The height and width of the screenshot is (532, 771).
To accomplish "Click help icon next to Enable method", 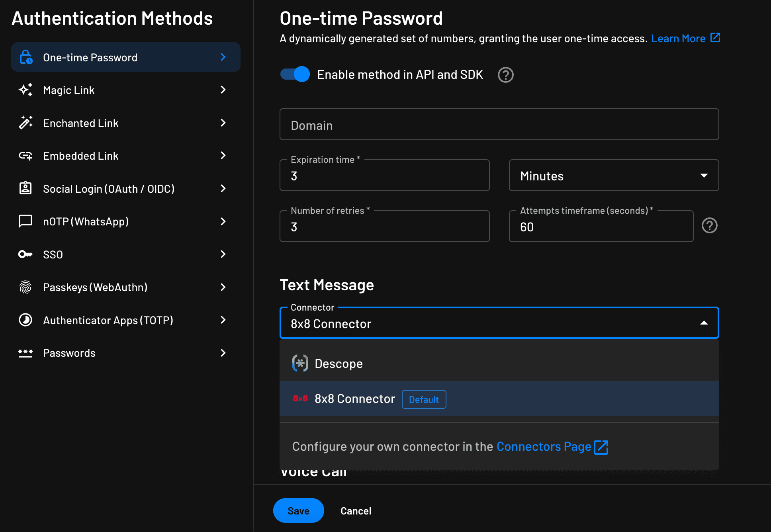I will click(x=506, y=75).
